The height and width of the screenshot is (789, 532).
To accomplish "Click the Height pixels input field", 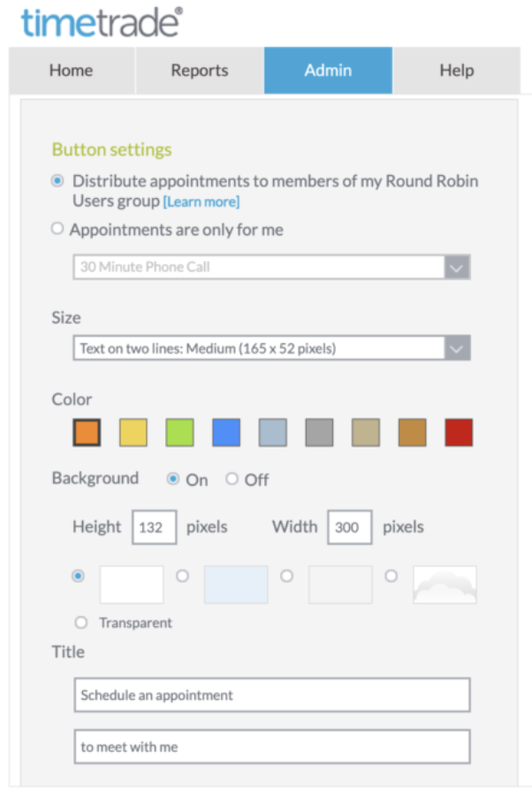I will pos(155,527).
